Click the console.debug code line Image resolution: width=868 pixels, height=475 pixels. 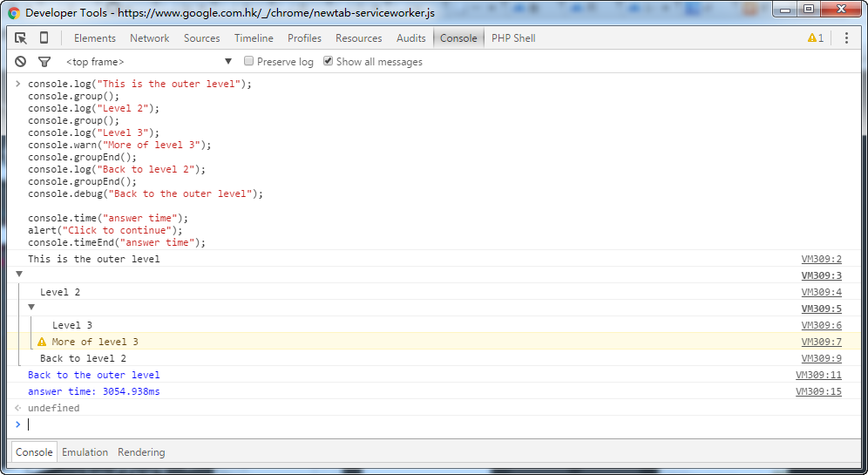pyautogui.click(x=146, y=193)
